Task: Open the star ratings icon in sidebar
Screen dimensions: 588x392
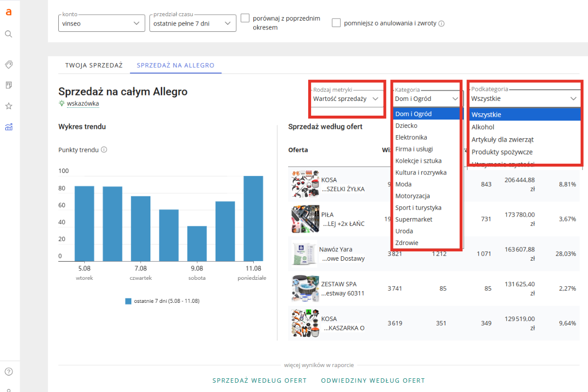Action: point(8,106)
